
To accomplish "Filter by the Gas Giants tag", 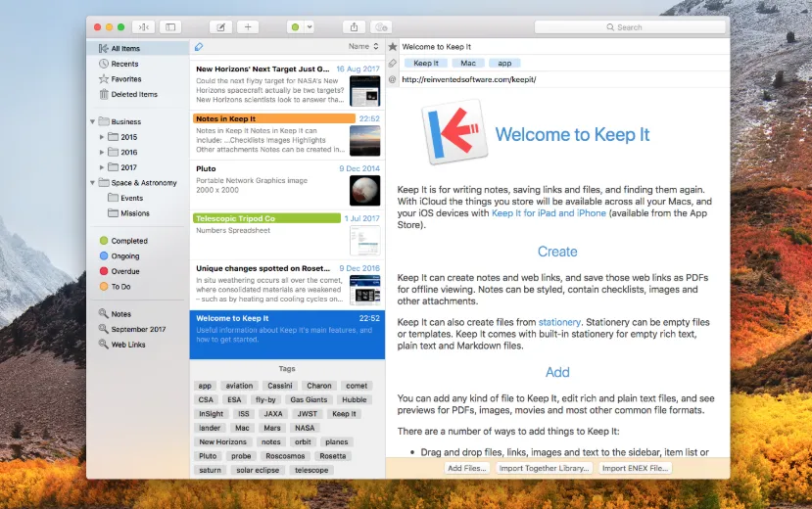I will [x=309, y=399].
